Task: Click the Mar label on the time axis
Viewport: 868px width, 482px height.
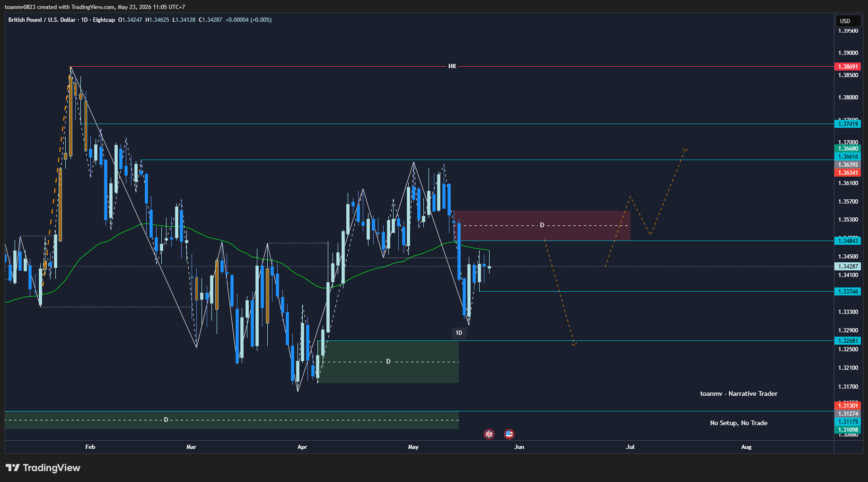Action: (x=191, y=447)
